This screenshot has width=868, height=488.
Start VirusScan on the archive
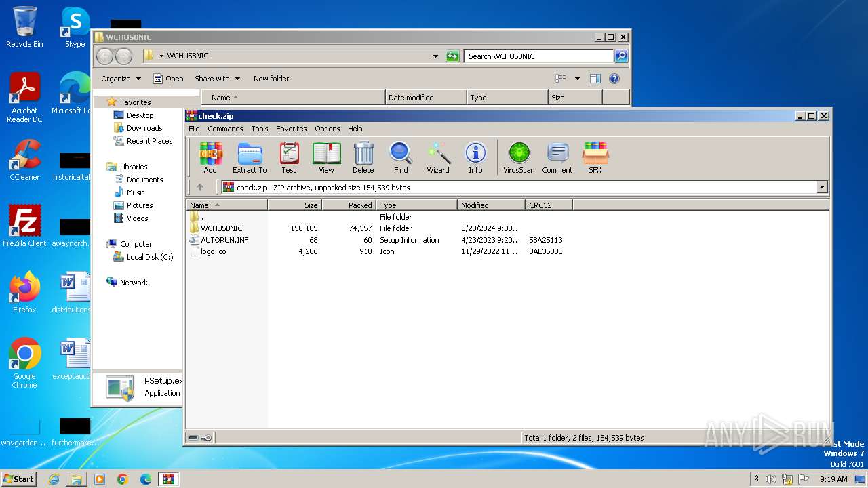519,158
